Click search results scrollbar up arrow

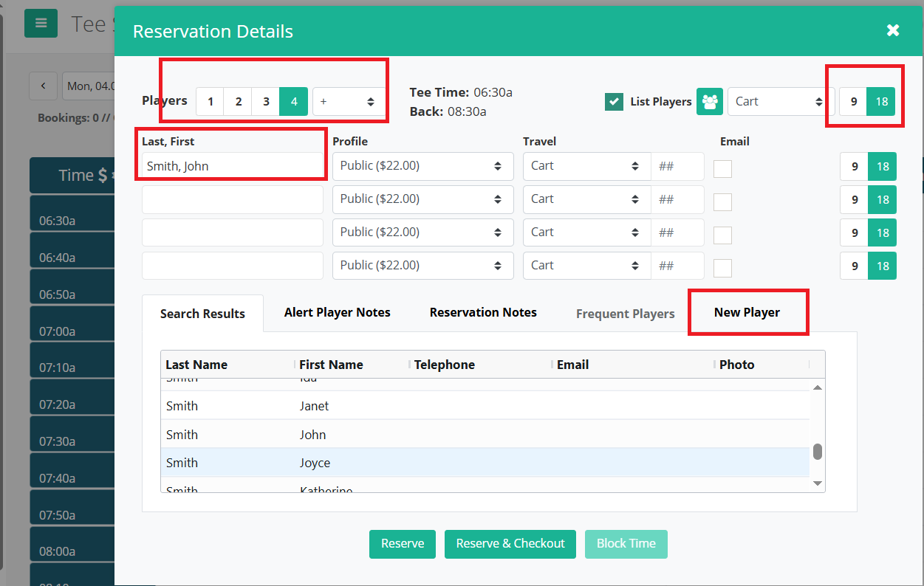(818, 387)
